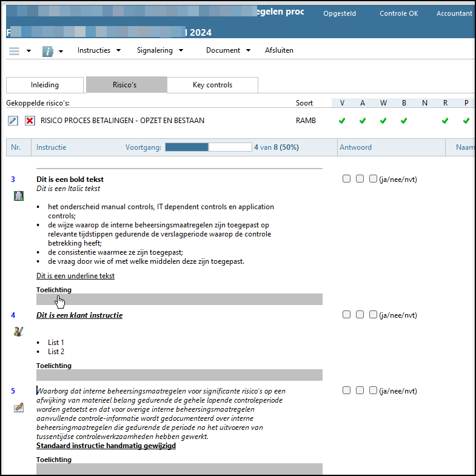Switch to the Inleiding tab
This screenshot has height=476, width=476.
(x=45, y=85)
